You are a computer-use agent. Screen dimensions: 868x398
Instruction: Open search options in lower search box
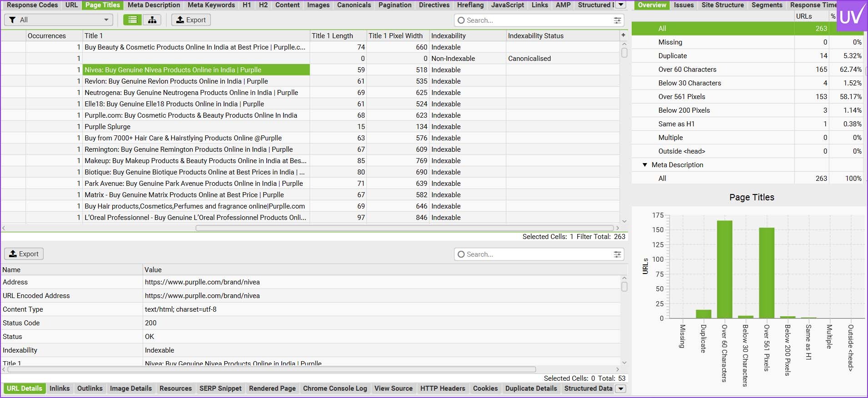tap(617, 254)
